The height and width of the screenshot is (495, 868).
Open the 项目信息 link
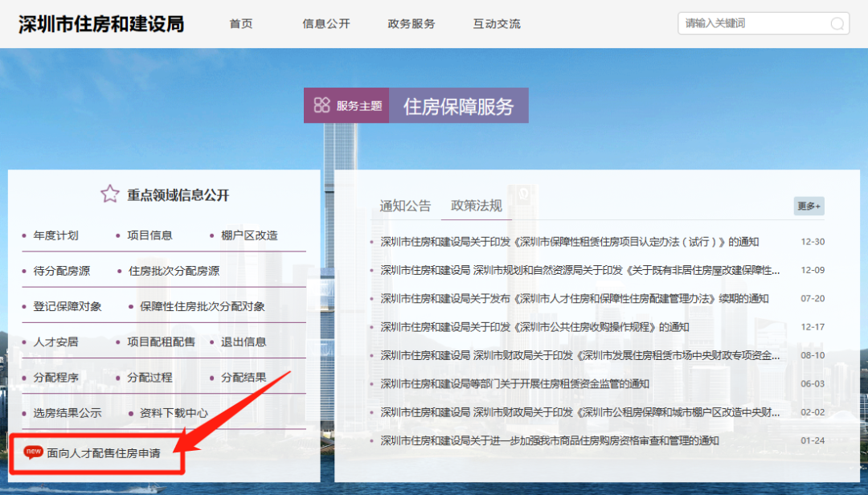[149, 235]
